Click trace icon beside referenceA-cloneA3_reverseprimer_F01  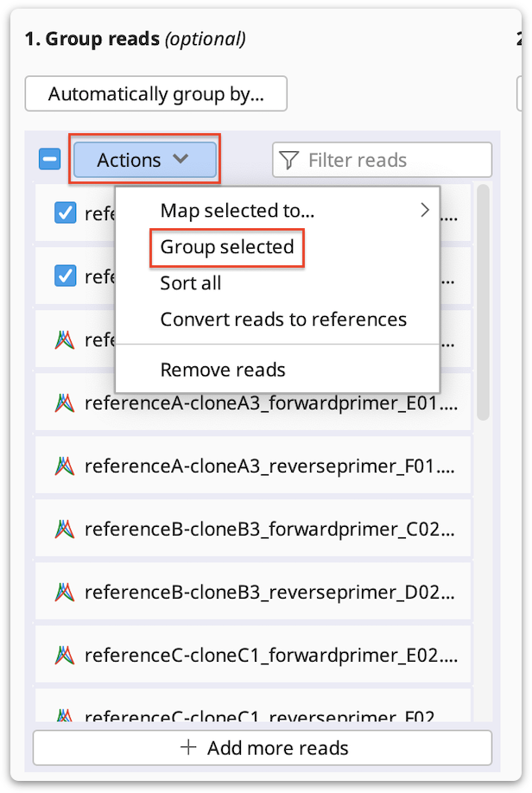click(66, 466)
